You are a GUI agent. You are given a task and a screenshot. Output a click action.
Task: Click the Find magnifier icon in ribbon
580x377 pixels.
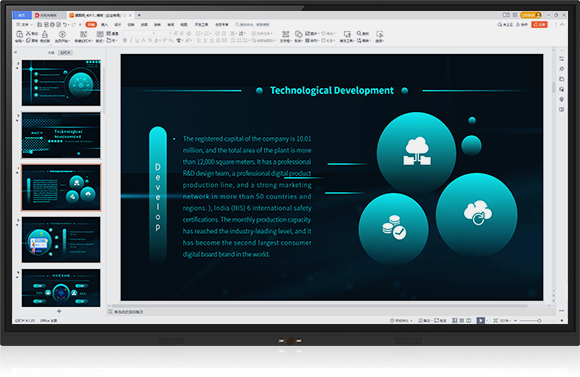359,33
